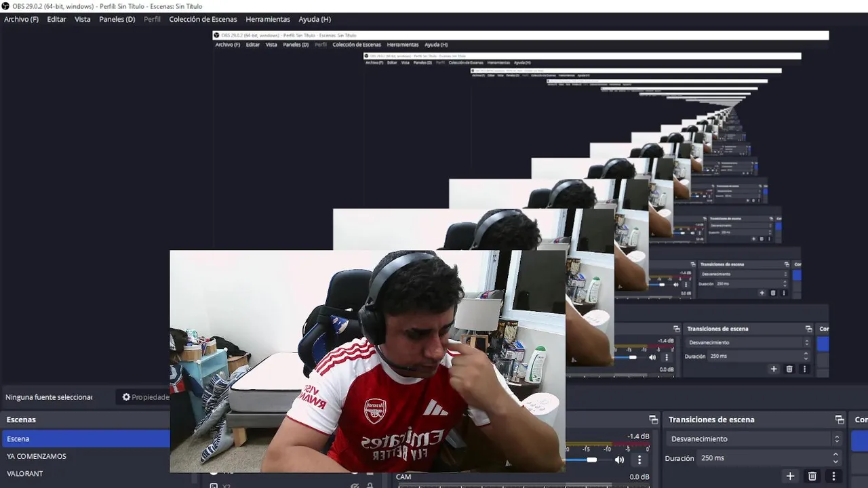Decrease Duración with the down arrow

(x=836, y=462)
